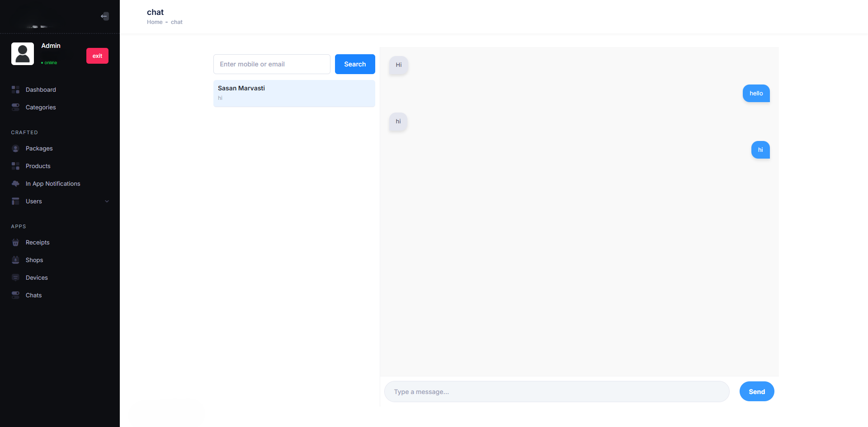Open the Categories menu item
The width and height of the screenshot is (868, 427).
41,108
